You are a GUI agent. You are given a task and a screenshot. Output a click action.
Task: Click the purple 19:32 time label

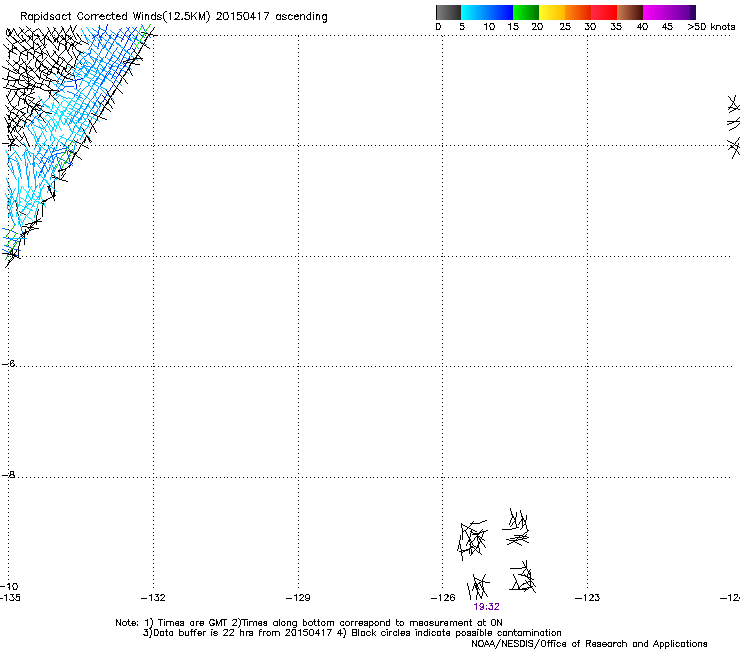pos(487,607)
